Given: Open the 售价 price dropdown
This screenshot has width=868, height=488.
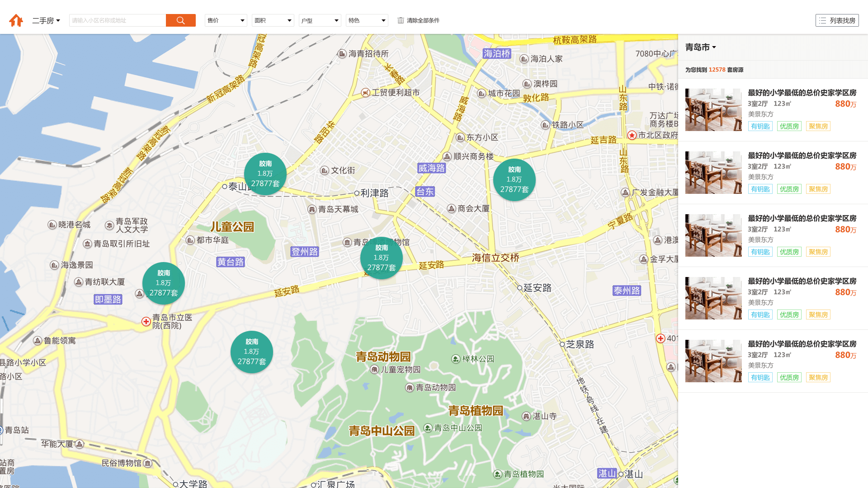Looking at the screenshot, I should (x=226, y=20).
